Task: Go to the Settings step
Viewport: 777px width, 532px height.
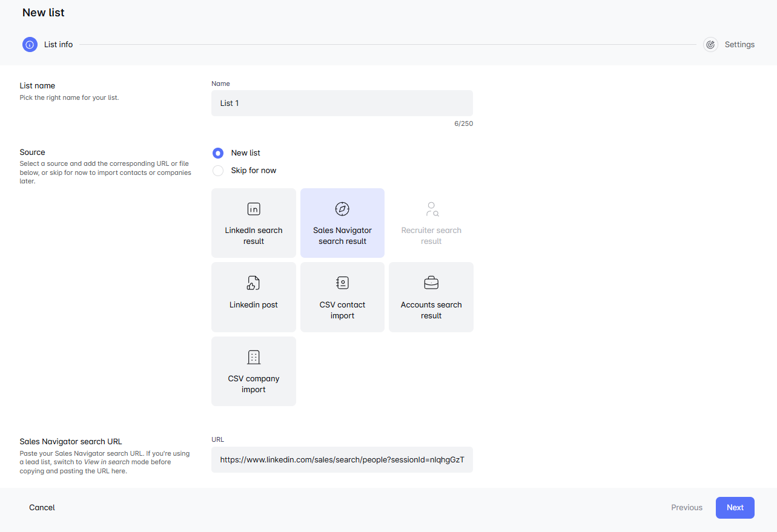Action: [739, 44]
